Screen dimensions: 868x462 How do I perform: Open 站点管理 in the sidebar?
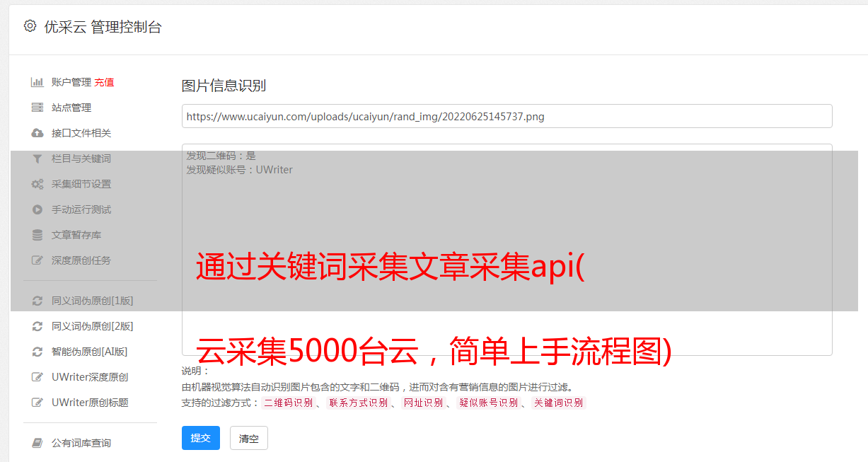tap(71, 108)
